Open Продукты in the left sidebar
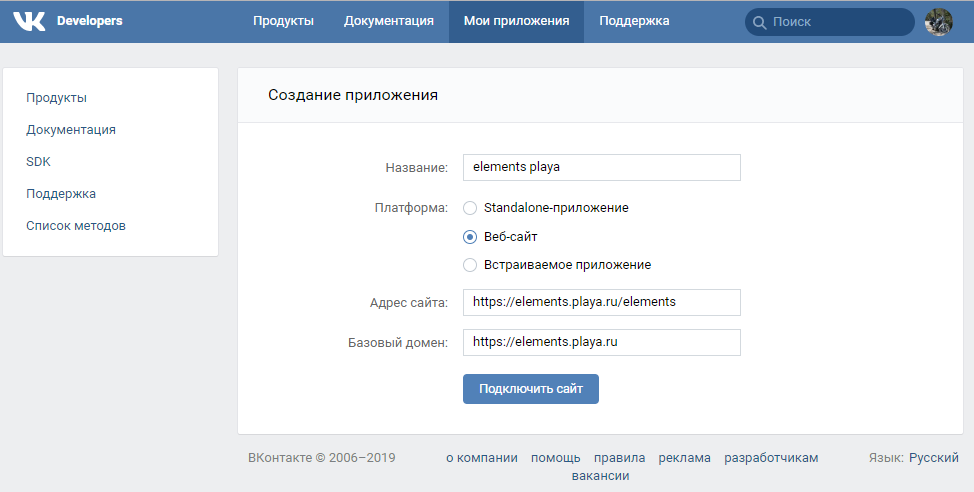 (x=57, y=98)
